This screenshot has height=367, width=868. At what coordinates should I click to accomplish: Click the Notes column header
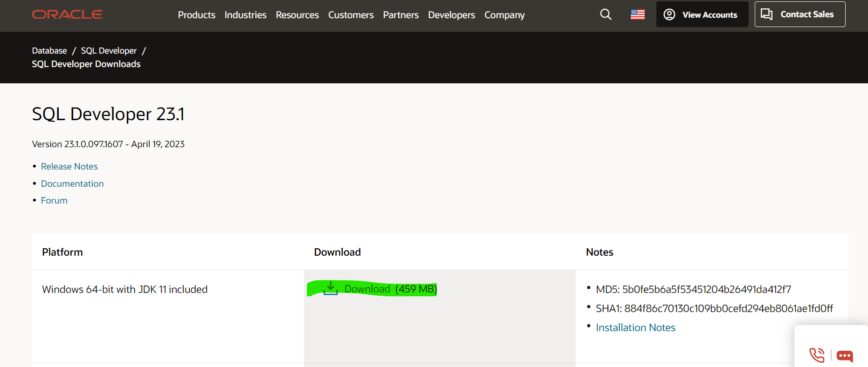coord(599,252)
